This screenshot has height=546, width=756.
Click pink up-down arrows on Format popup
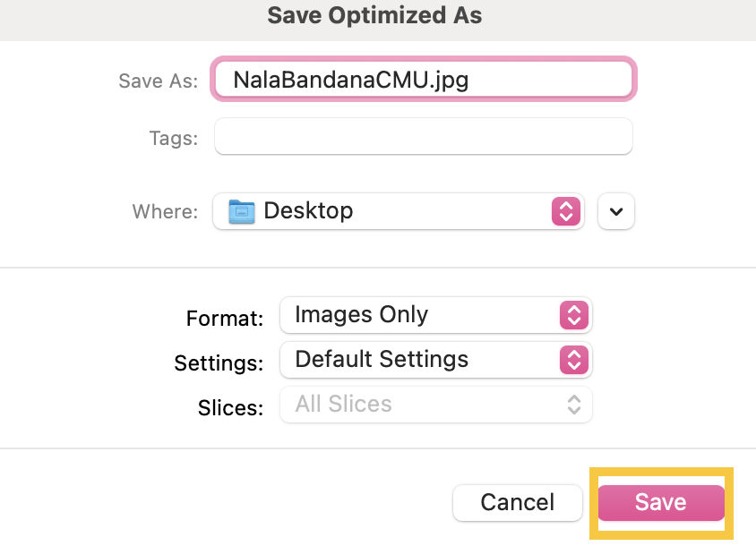click(573, 315)
